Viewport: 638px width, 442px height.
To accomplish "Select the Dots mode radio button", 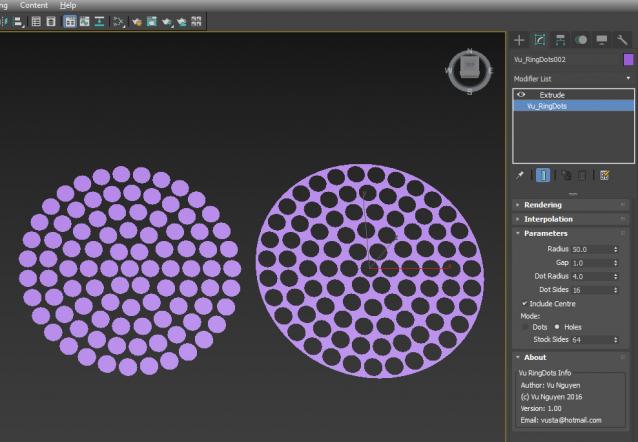I will [x=526, y=327].
